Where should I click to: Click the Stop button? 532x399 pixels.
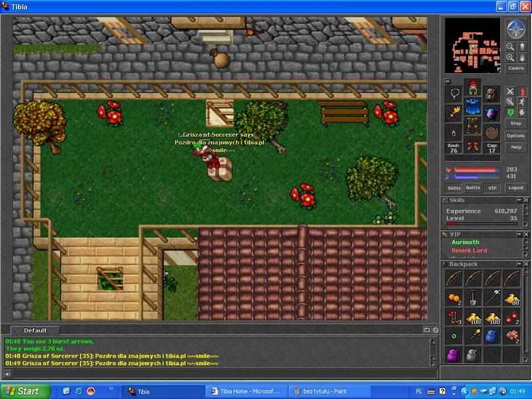click(516, 124)
